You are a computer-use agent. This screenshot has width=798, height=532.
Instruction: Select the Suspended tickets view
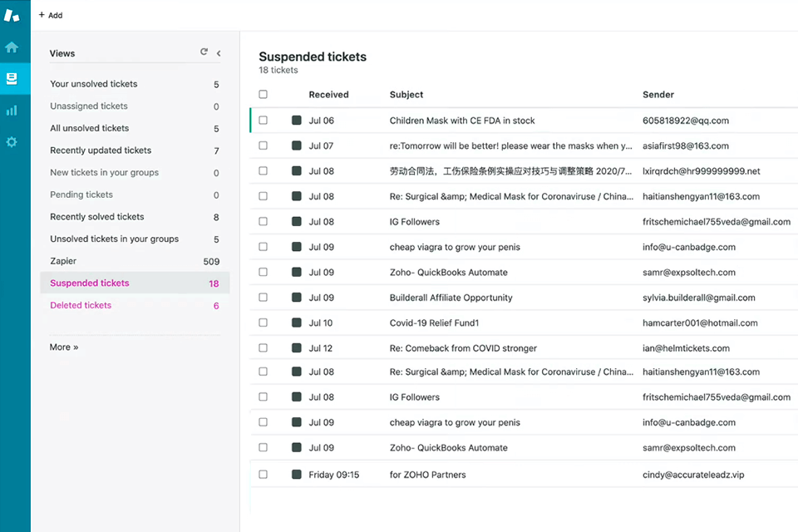pos(135,283)
